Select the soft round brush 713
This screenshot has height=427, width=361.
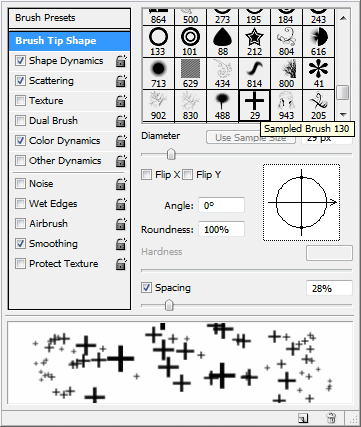pyautogui.click(x=158, y=73)
